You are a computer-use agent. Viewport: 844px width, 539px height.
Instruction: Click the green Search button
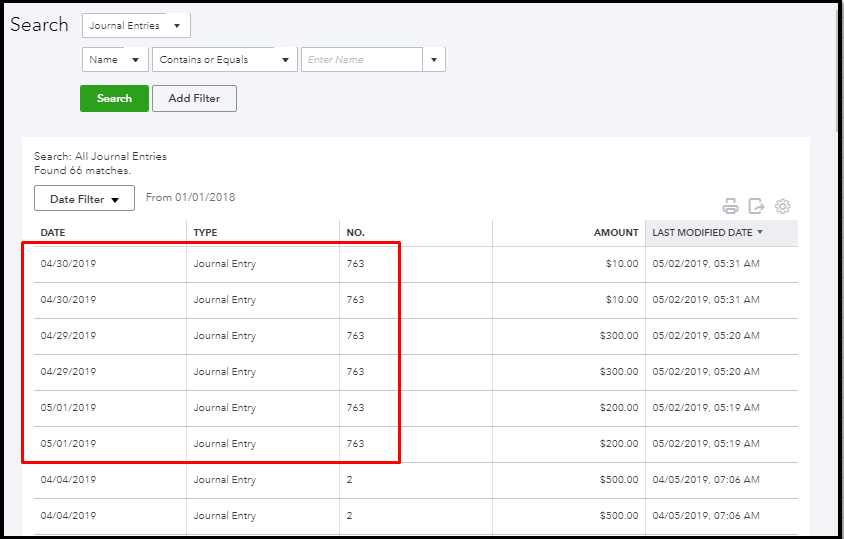tap(114, 98)
